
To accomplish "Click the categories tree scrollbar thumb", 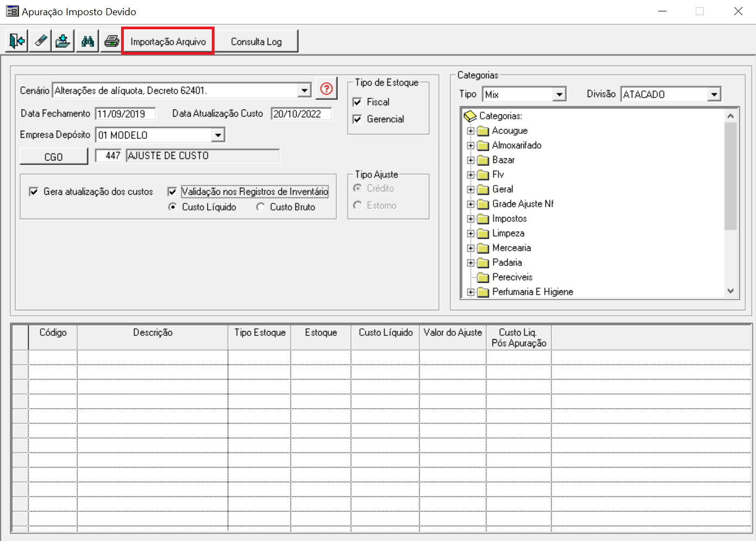I will (730, 176).
